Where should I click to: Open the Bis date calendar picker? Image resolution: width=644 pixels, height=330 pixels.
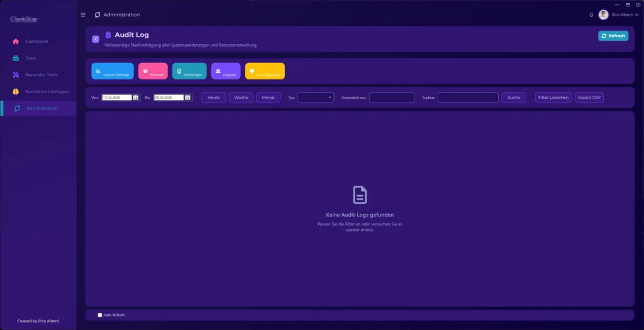[x=187, y=98]
